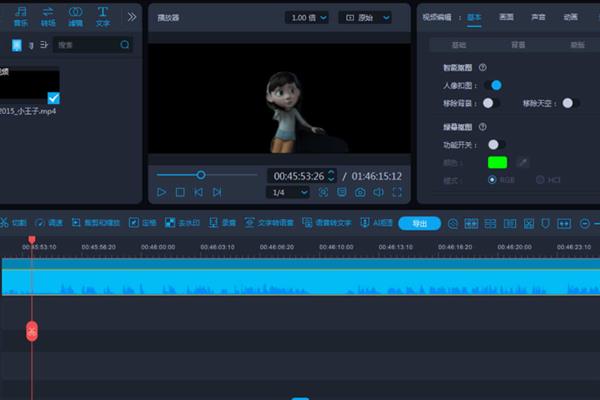Click the circular undo-history icon right of 导出

tap(453, 224)
